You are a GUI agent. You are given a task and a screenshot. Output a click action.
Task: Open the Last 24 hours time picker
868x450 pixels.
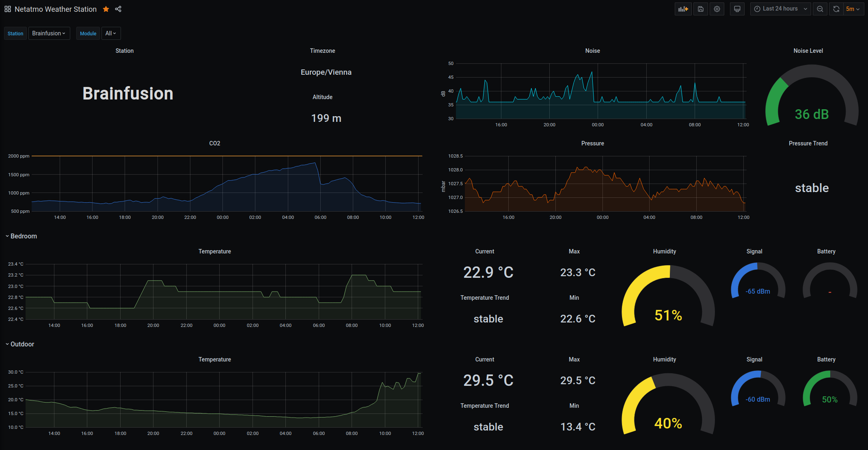(780, 9)
